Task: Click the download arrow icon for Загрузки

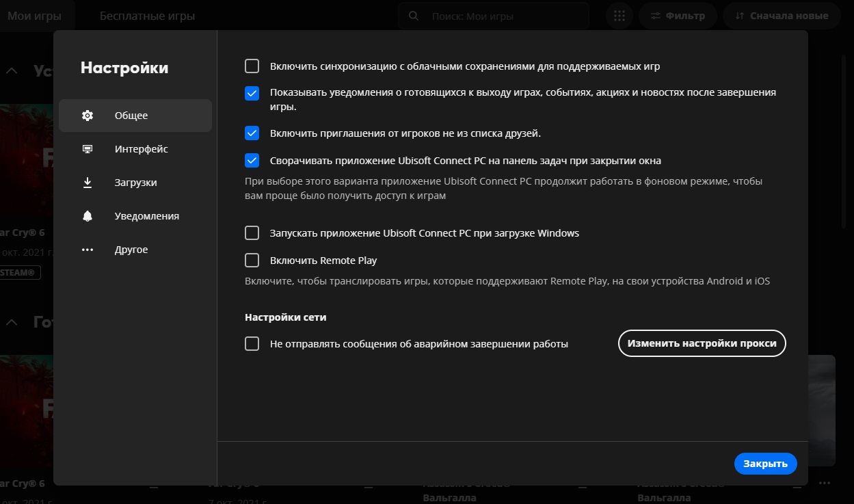Action: click(x=88, y=183)
